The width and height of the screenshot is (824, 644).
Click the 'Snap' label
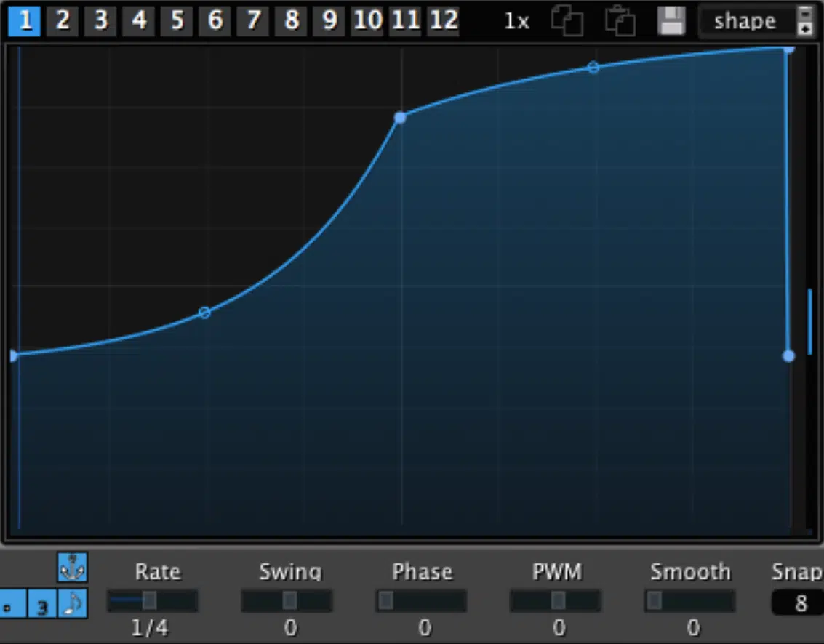coord(797,571)
